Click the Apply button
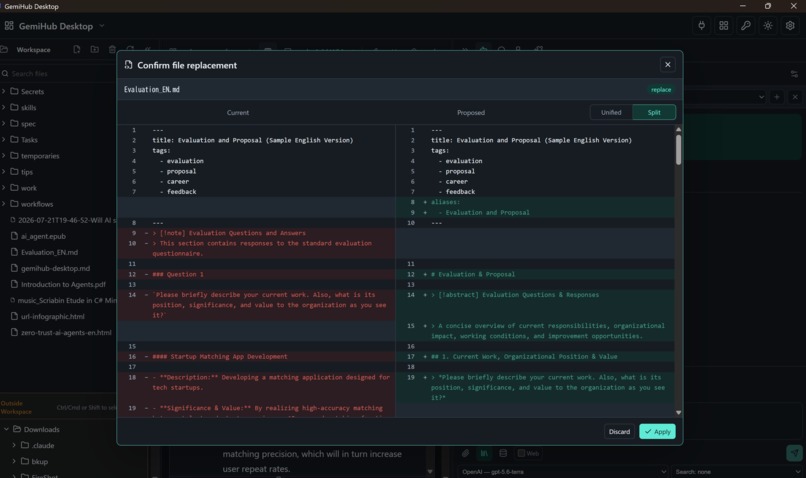806x478 pixels. coord(657,431)
